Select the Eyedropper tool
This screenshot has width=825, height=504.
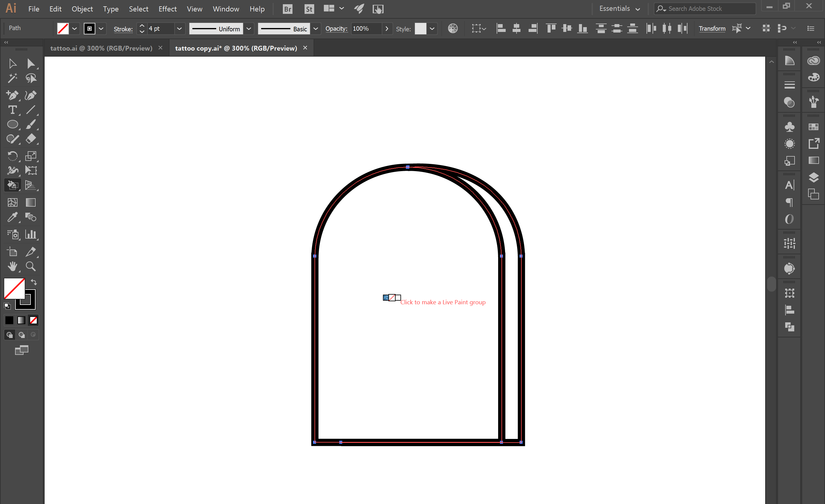click(x=12, y=218)
